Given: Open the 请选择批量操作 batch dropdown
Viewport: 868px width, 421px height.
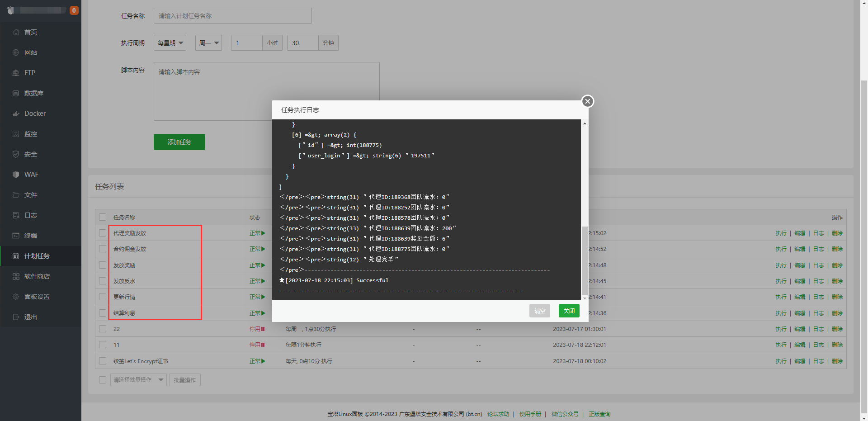Looking at the screenshot, I should (138, 380).
